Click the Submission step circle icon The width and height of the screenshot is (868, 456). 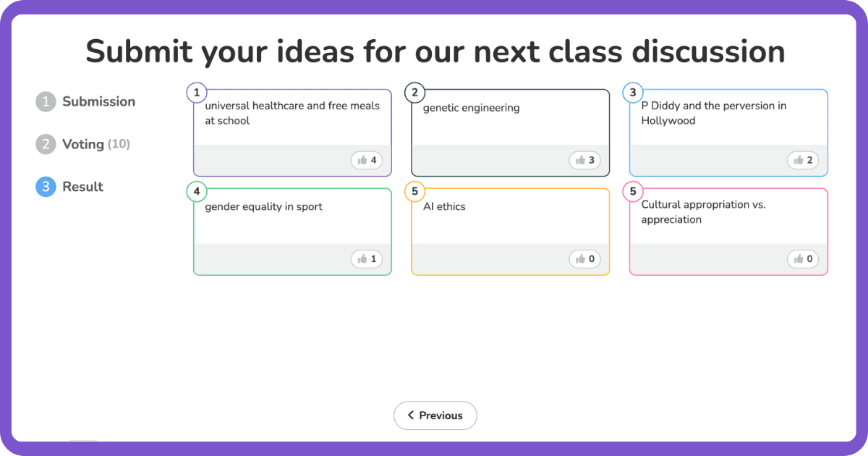45,101
